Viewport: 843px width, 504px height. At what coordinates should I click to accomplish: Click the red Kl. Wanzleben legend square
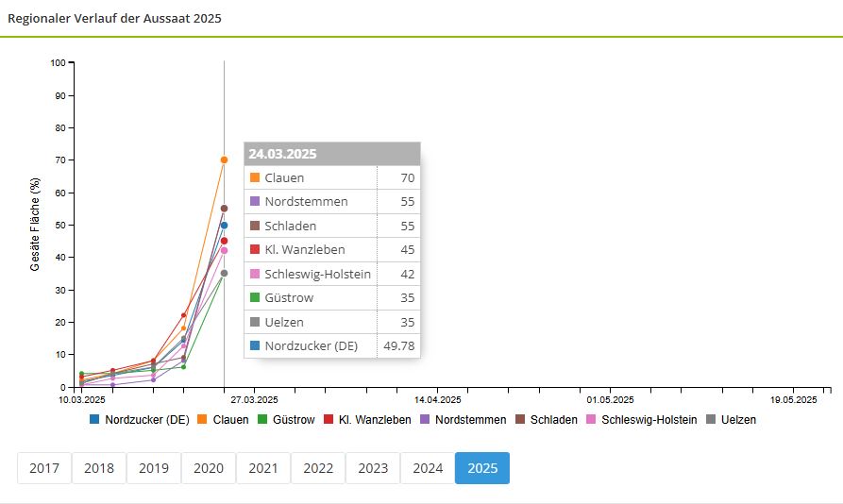coord(329,419)
